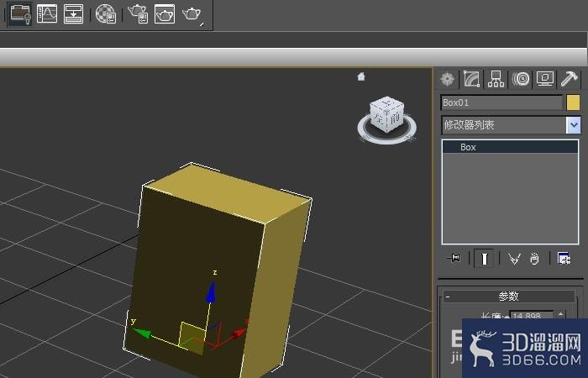Viewport: 588px width, 378px height.
Task: Click the Make Unique icon
Action: [x=514, y=259]
